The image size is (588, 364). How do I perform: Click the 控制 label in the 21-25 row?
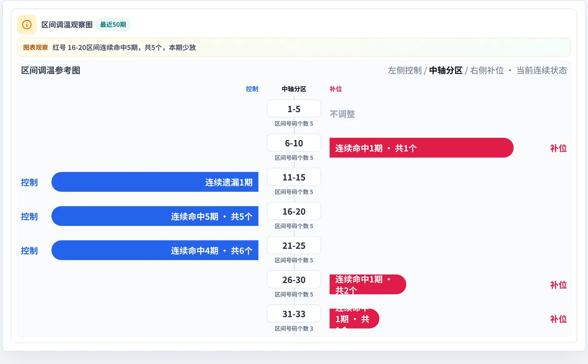pyautogui.click(x=29, y=251)
